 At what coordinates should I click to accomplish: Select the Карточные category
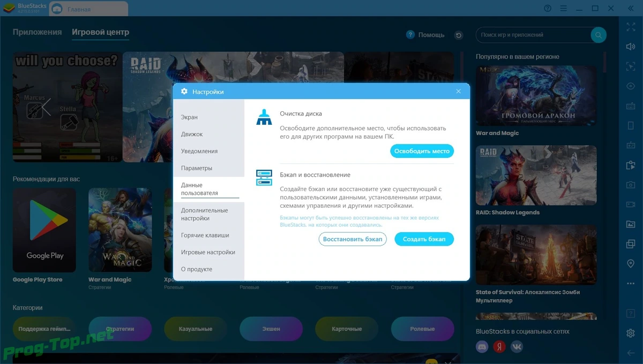[x=347, y=329]
